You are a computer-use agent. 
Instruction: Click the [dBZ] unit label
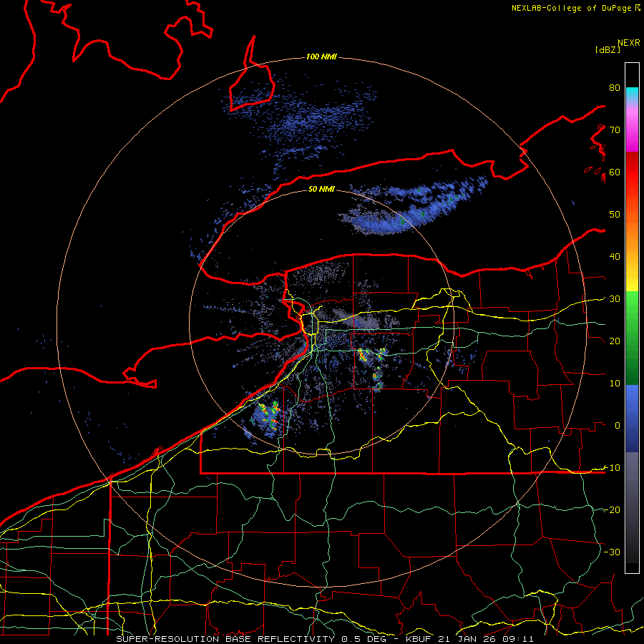click(x=608, y=49)
